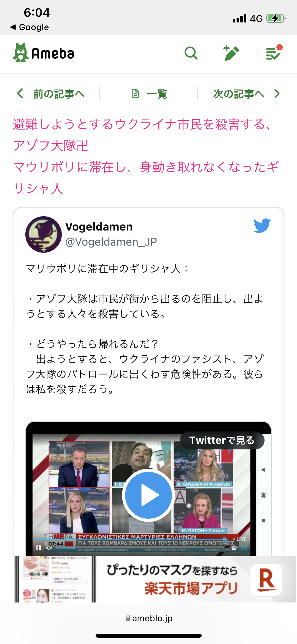
Task: Tap the Rakuten R app icon
Action: click(266, 579)
